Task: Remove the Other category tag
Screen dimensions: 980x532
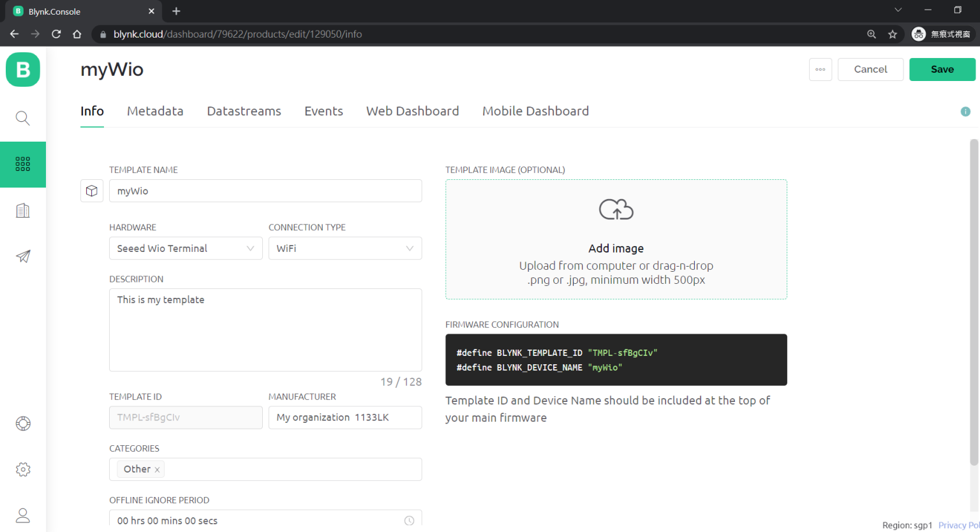Action: [x=157, y=469]
